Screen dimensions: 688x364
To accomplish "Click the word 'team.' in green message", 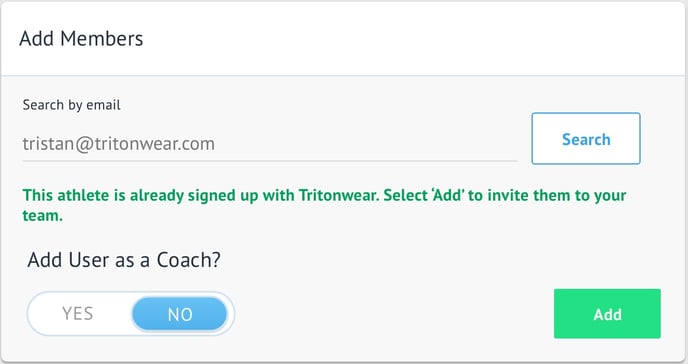I will point(43,215).
